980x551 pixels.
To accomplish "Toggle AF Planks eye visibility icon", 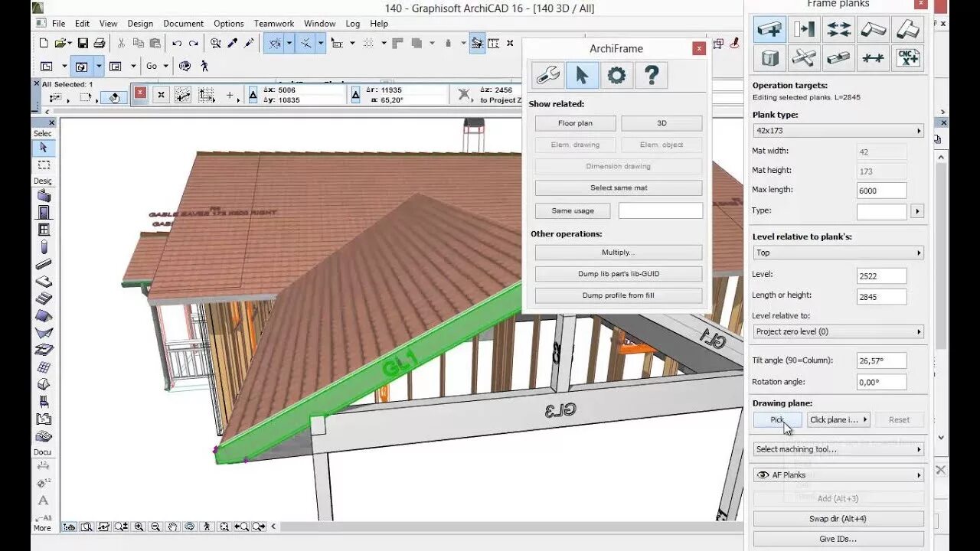I will pyautogui.click(x=763, y=475).
